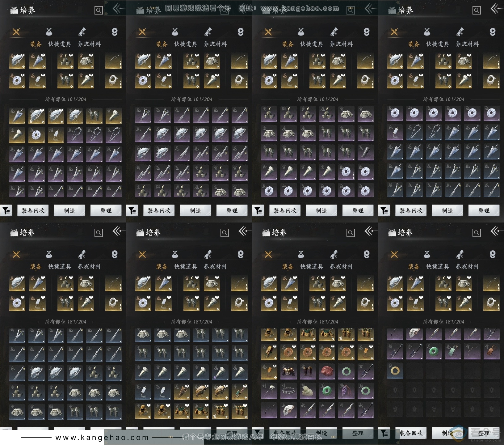Select equipped white ring slot in top-right panel
Image resolution: width=504 pixels, height=445 pixels.
[x=491, y=81]
